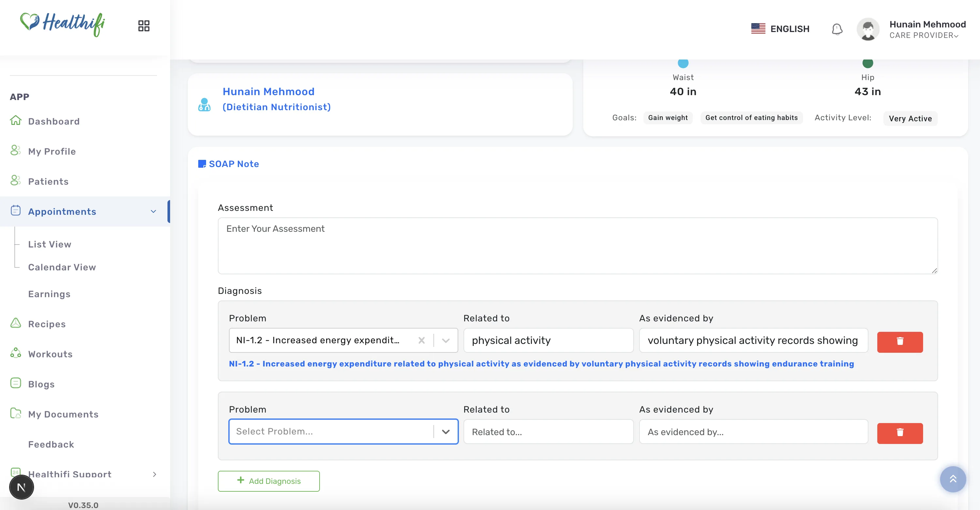Image resolution: width=980 pixels, height=510 pixels.
Task: Open the Workouts section
Action: pos(50,354)
